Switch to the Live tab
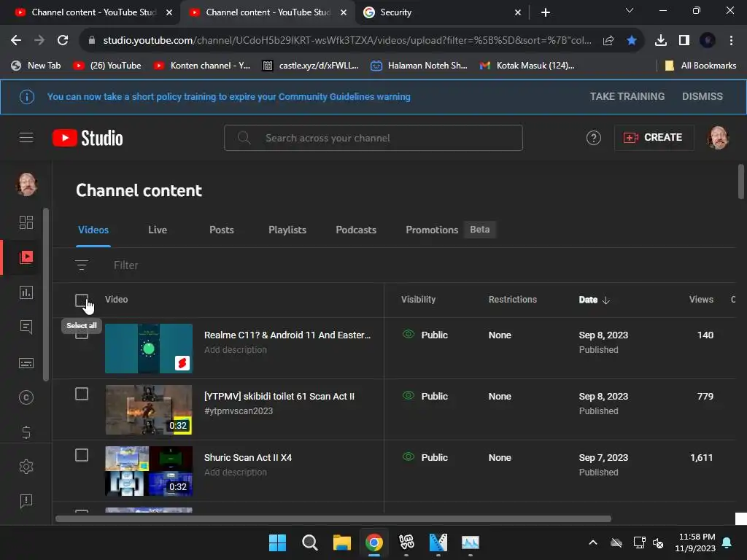Image resolution: width=747 pixels, height=560 pixels. (x=158, y=230)
